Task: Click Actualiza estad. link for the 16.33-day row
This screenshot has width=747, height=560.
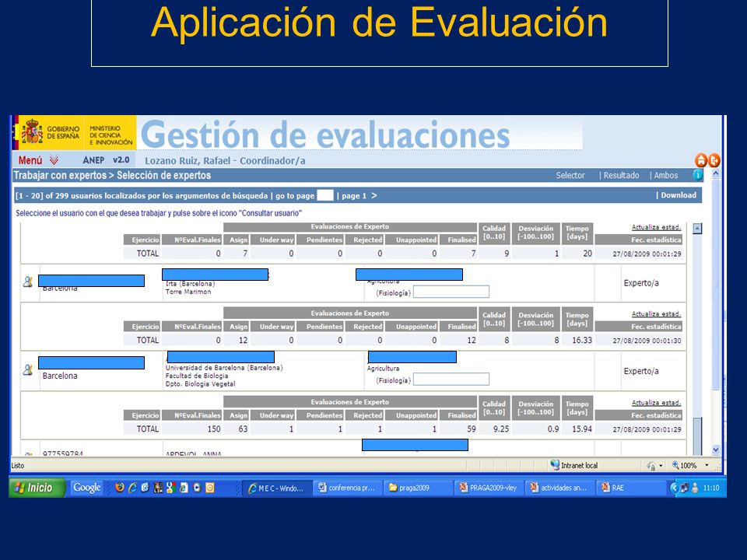Action: tap(656, 313)
